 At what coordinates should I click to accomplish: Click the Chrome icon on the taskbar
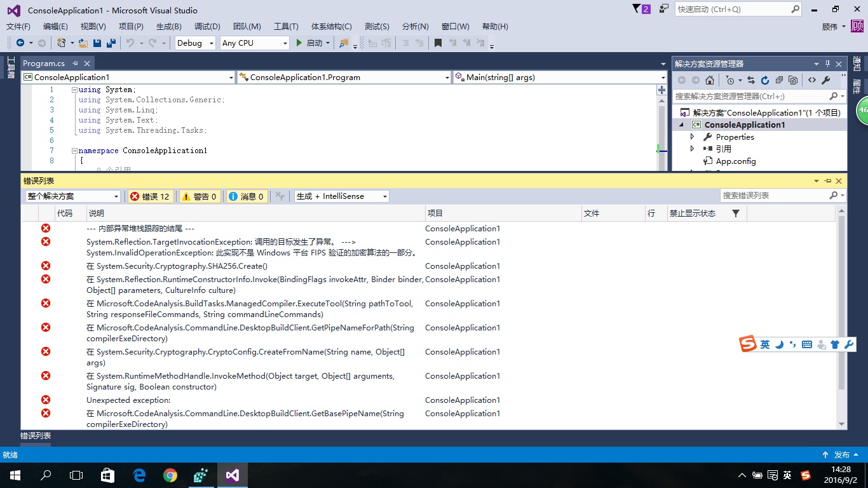tap(170, 475)
